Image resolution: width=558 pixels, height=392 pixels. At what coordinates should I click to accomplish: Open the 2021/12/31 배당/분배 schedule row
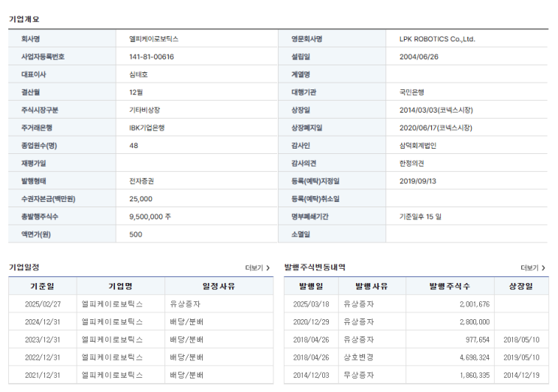click(x=141, y=375)
